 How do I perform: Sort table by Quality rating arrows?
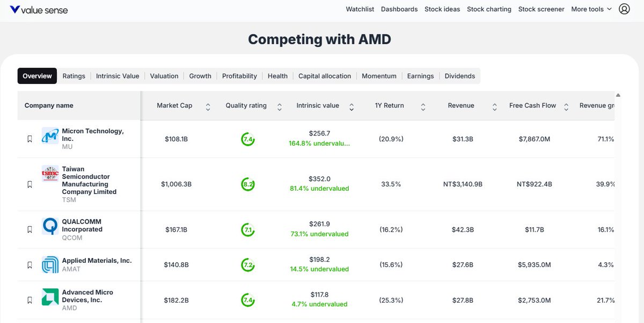(x=279, y=106)
